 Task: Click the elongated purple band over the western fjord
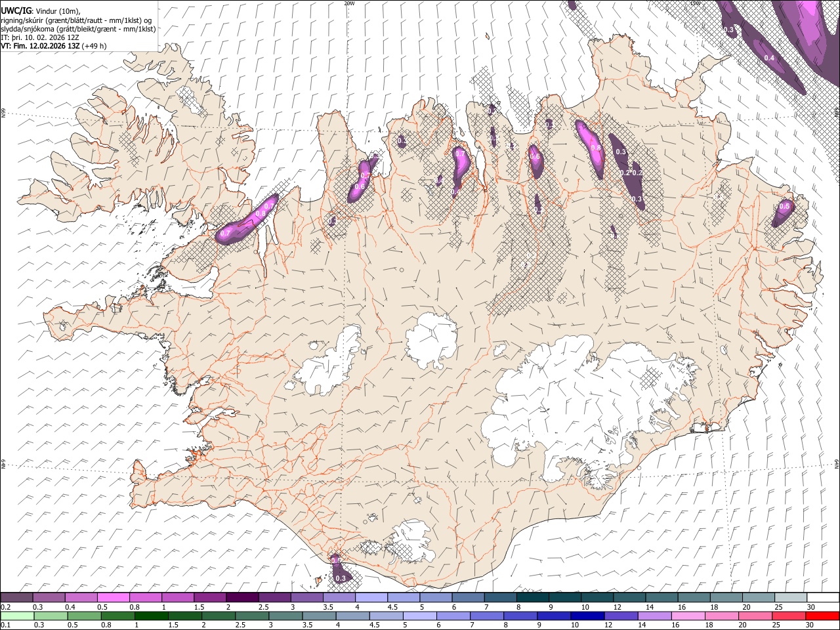click(247, 220)
